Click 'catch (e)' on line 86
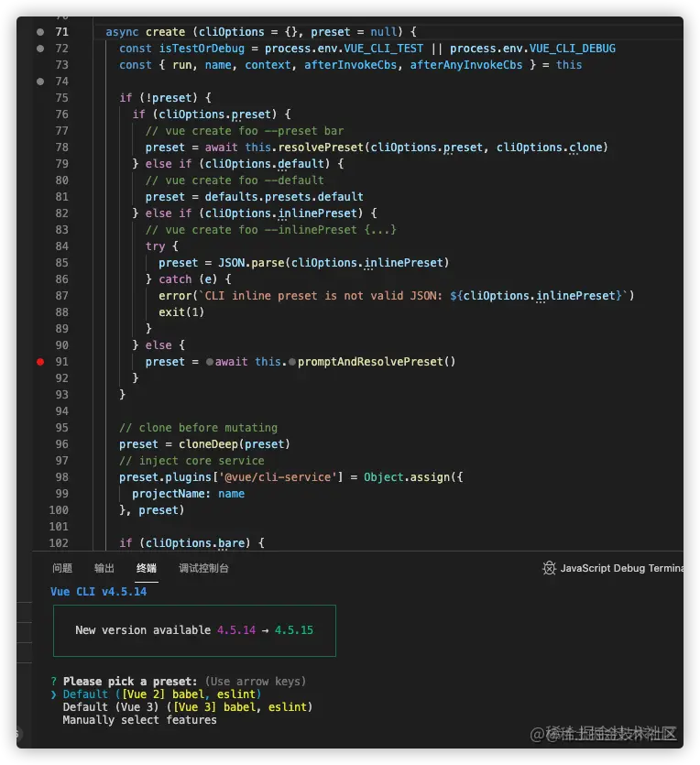This screenshot has width=700, height=765. tap(188, 279)
